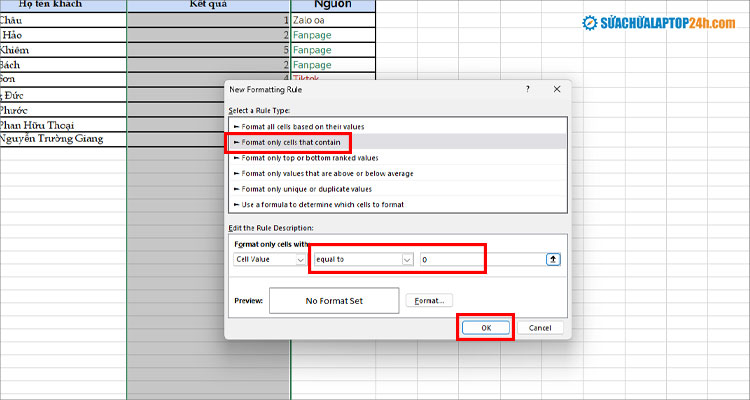
Task: Close the New Formatting Rule dialog
Action: pyautogui.click(x=557, y=89)
